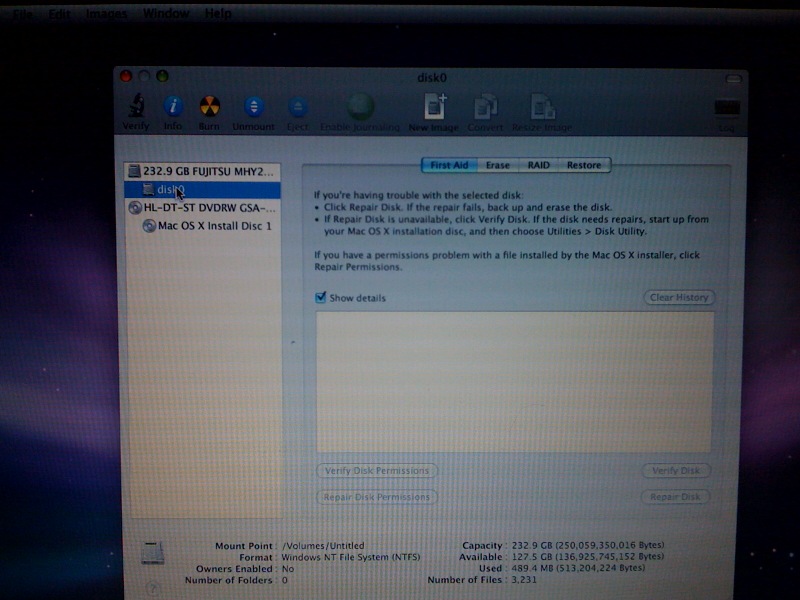Click the green zoom window button
800x600 pixels.
click(x=162, y=76)
